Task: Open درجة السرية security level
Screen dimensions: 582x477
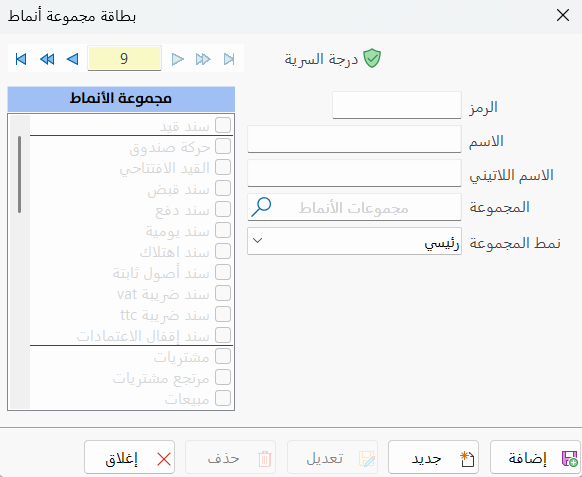Action: click(321, 59)
